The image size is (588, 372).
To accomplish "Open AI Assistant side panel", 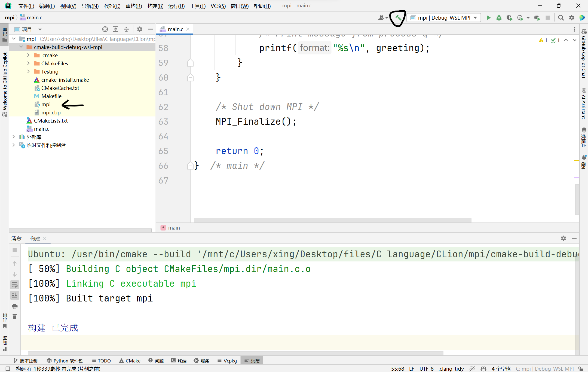I will coord(584,103).
